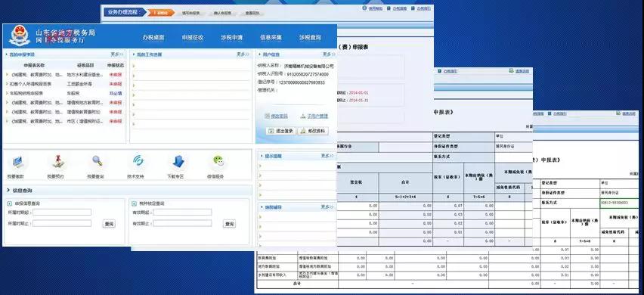Expand the 申报信息查询 plus box
644x295 pixels.
click(x=9, y=203)
